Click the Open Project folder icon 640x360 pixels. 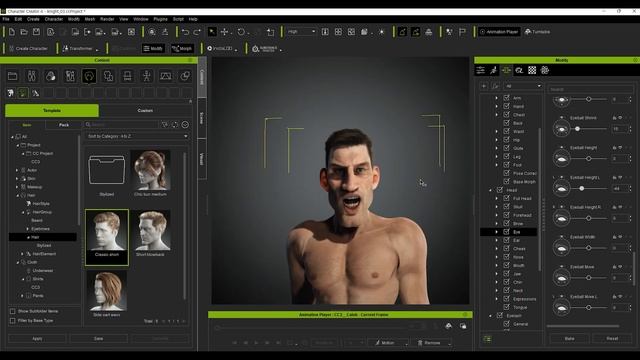tap(24, 32)
